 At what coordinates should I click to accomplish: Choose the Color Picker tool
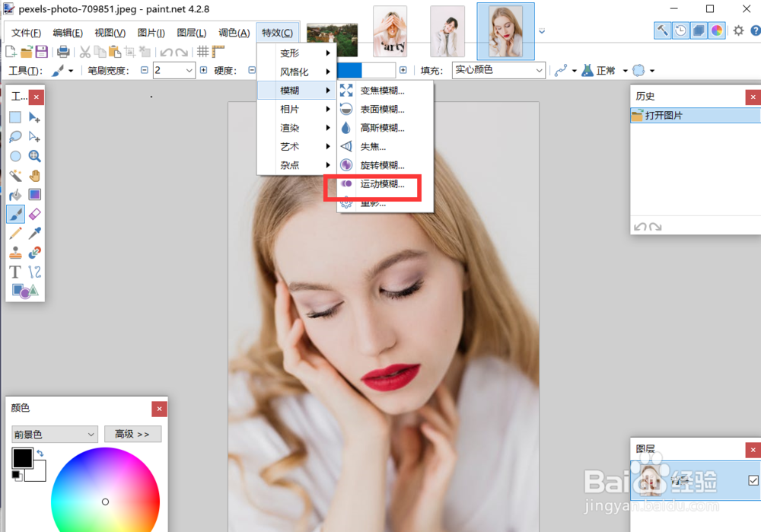(x=34, y=233)
